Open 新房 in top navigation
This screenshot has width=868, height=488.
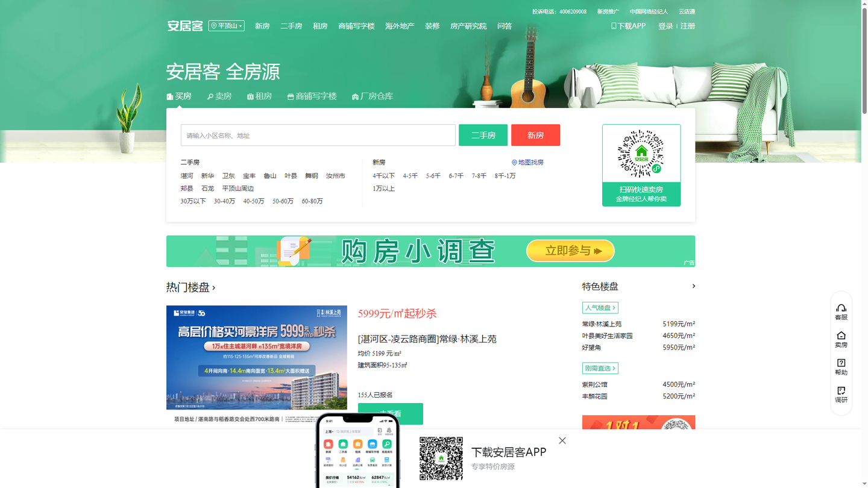coord(262,26)
